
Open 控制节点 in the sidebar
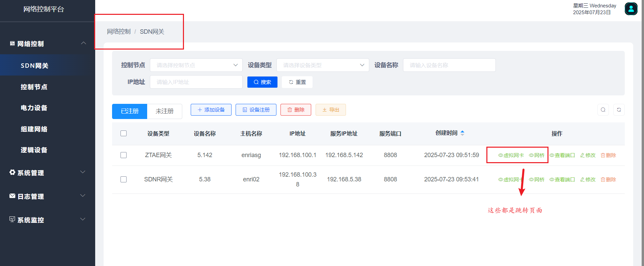point(48,87)
